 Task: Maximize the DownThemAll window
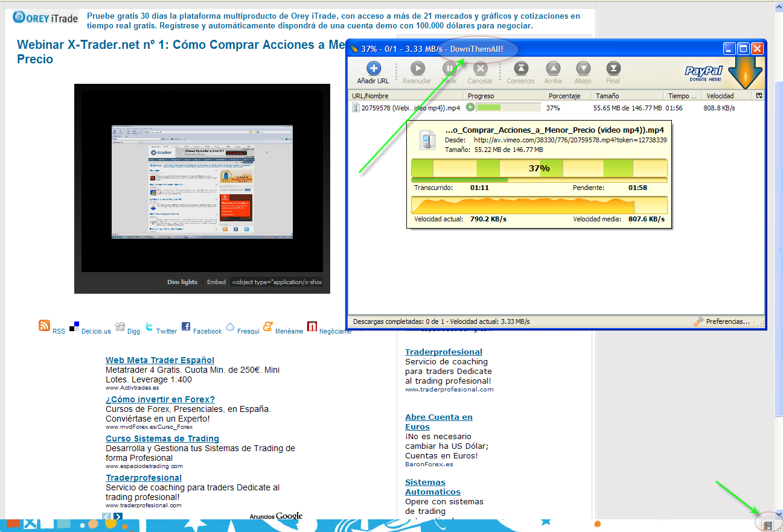[x=744, y=49]
